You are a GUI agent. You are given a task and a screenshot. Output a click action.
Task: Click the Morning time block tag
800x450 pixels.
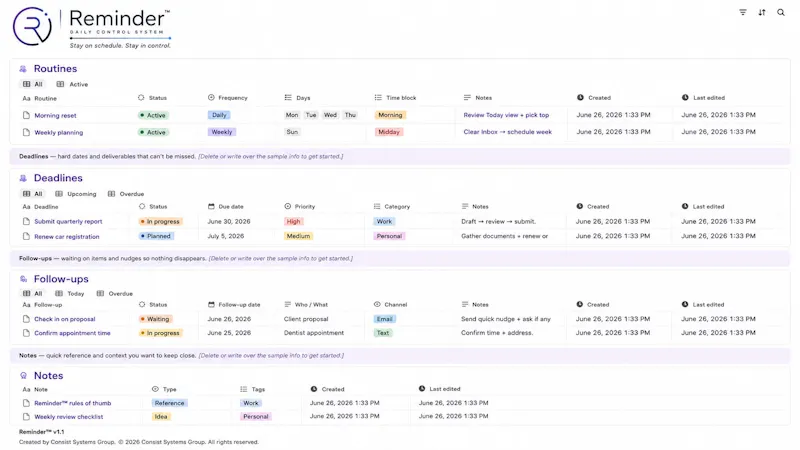[390, 115]
